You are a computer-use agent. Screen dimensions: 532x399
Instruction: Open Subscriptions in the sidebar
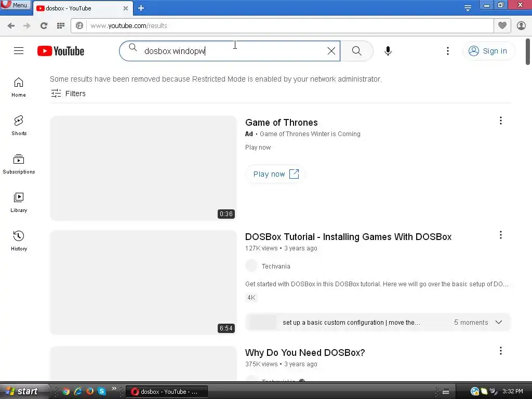click(x=19, y=164)
